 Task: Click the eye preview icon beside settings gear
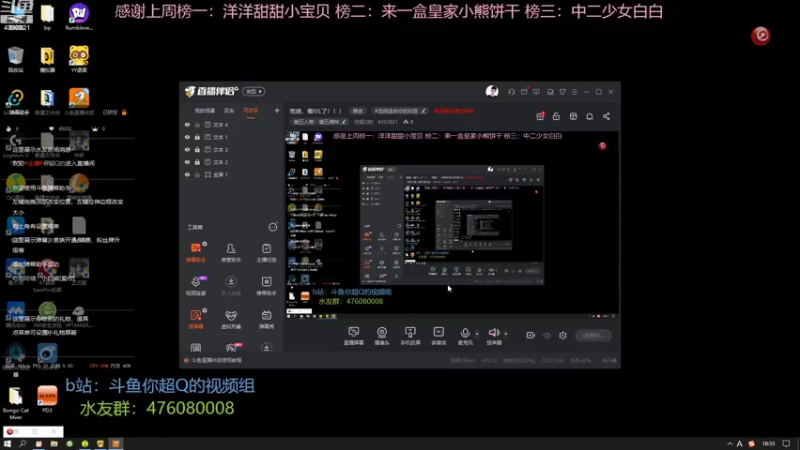(x=547, y=335)
